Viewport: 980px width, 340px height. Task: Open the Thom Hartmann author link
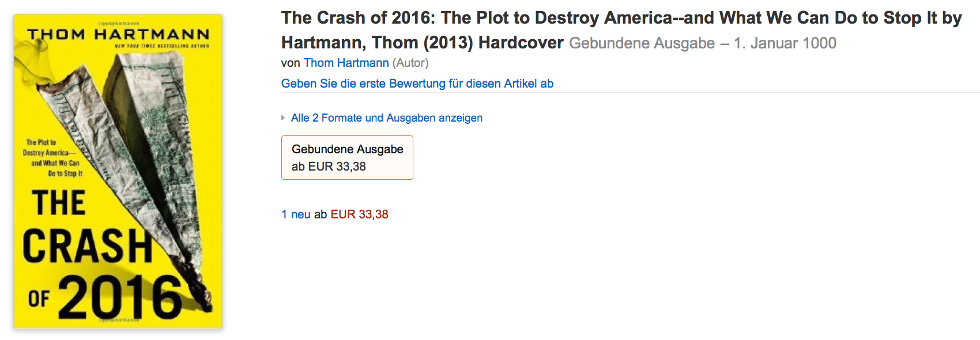346,63
